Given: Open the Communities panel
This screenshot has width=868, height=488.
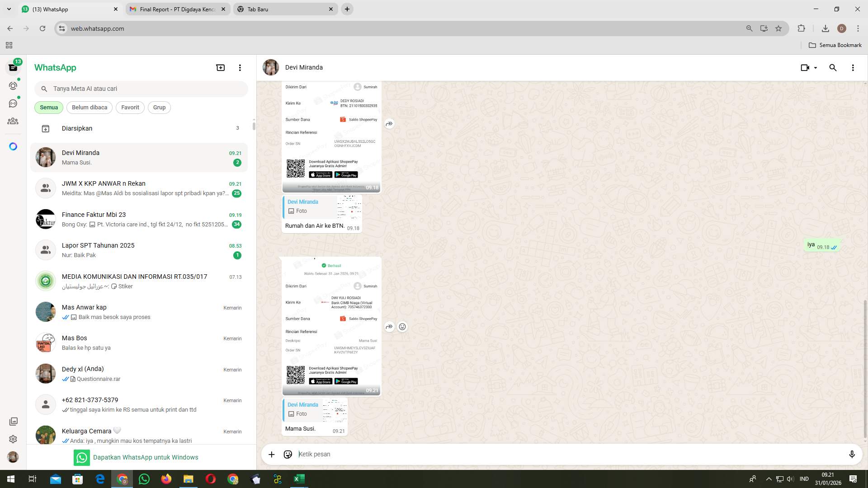Looking at the screenshot, I should point(13,121).
